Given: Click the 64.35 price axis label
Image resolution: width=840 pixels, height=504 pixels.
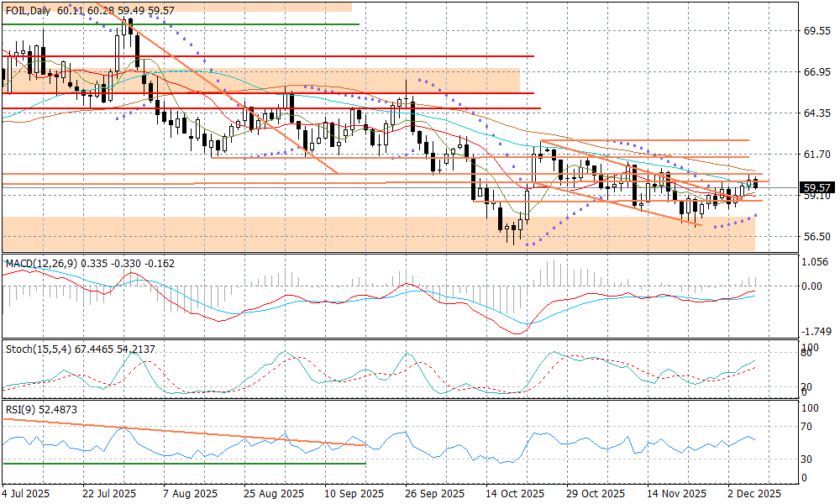Looking at the screenshot, I should point(817,113).
